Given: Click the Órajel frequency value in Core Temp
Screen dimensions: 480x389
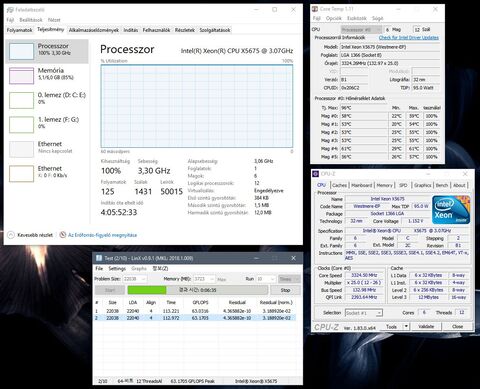Looking at the screenshot, I should point(390,63).
